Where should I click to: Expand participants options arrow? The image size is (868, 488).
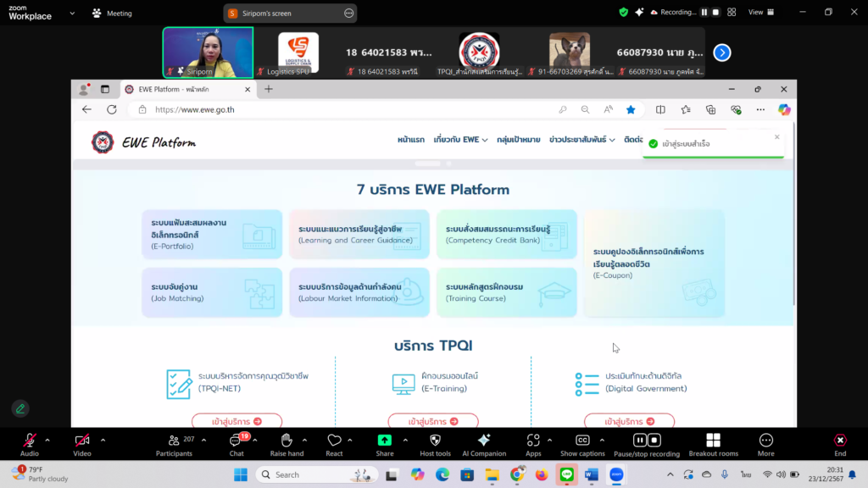point(203,441)
